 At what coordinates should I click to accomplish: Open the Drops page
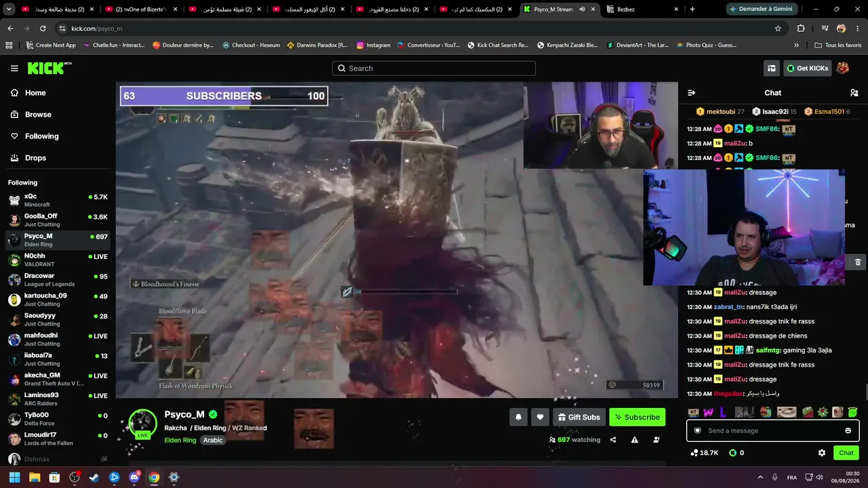point(35,158)
